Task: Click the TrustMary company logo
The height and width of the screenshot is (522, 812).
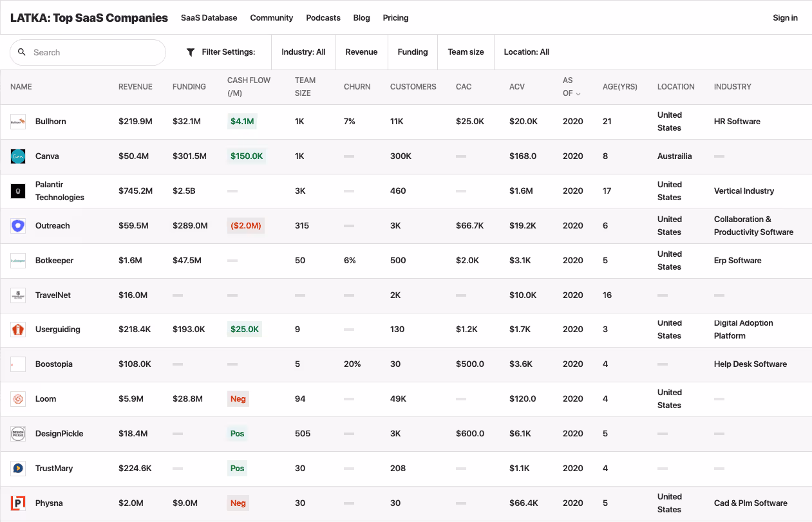Action: click(18, 469)
